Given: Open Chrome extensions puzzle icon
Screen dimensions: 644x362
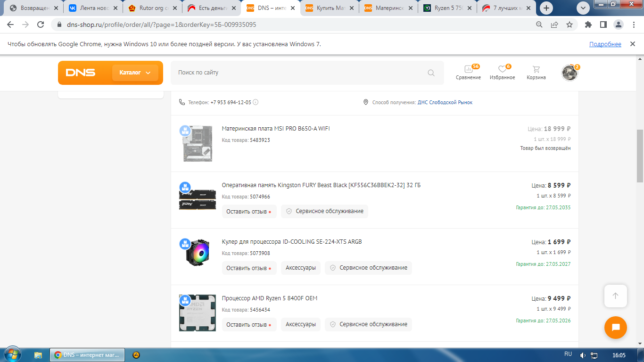Looking at the screenshot, I should click(588, 25).
